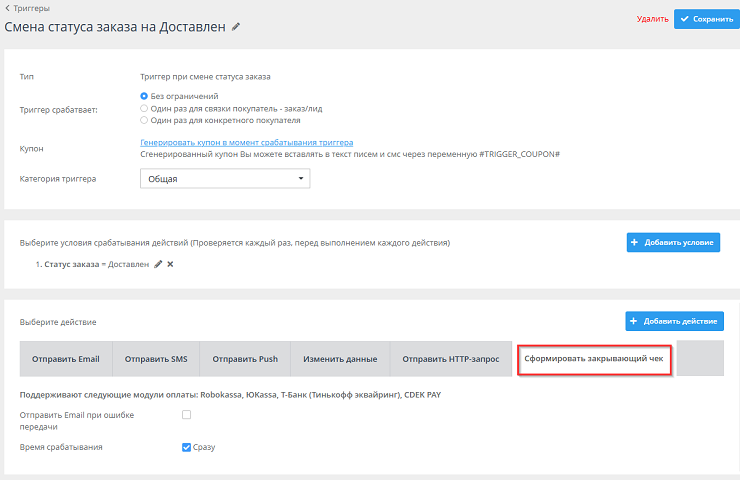The image size is (740, 480).
Task: Switch to 'Отправить HTTP-запрос' action tab
Action: click(x=451, y=359)
